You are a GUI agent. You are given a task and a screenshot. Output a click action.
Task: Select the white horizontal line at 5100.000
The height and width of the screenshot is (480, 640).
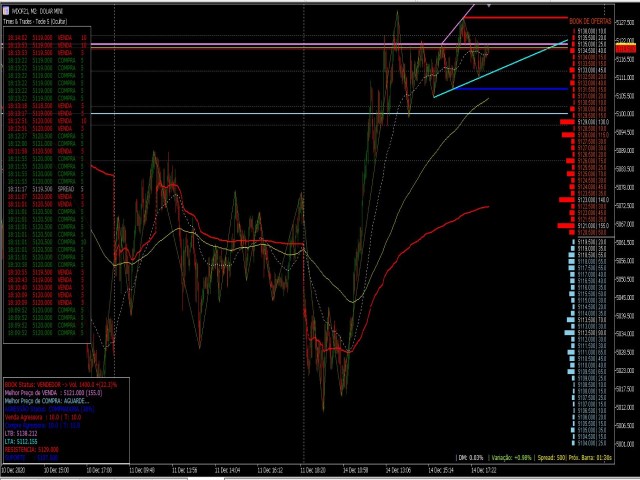[329, 113]
